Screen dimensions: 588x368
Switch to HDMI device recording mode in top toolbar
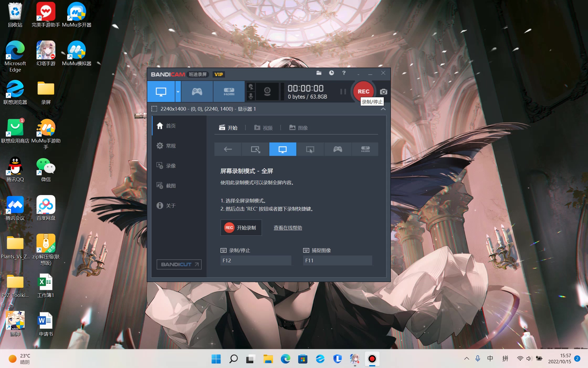point(229,91)
